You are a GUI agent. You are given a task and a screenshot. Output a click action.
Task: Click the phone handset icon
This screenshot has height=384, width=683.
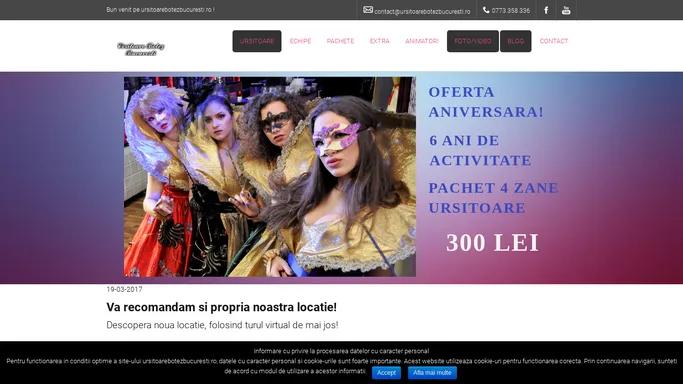coord(486,10)
